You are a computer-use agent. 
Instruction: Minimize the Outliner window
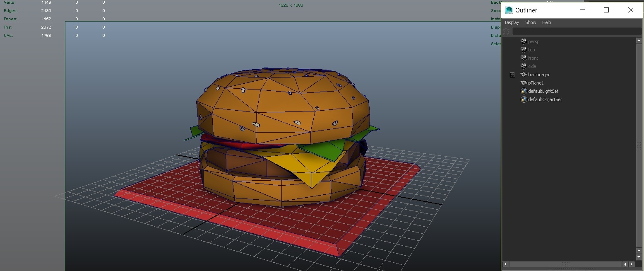click(582, 10)
